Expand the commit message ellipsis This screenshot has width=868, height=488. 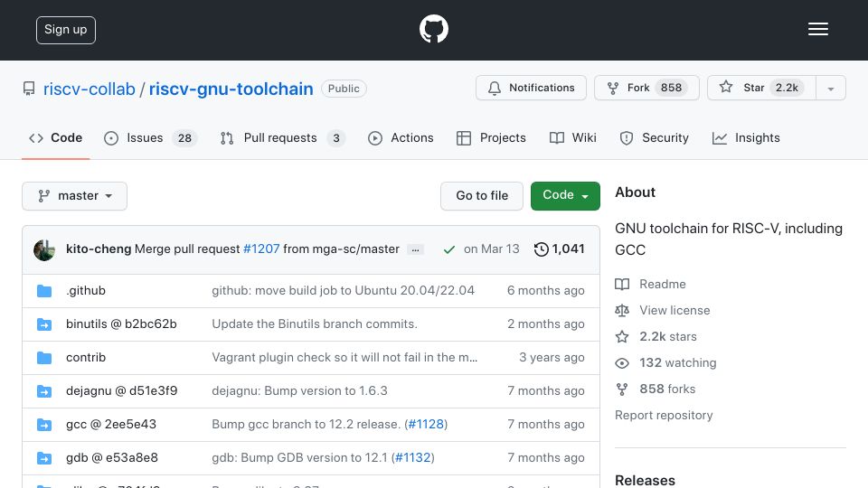[415, 249]
